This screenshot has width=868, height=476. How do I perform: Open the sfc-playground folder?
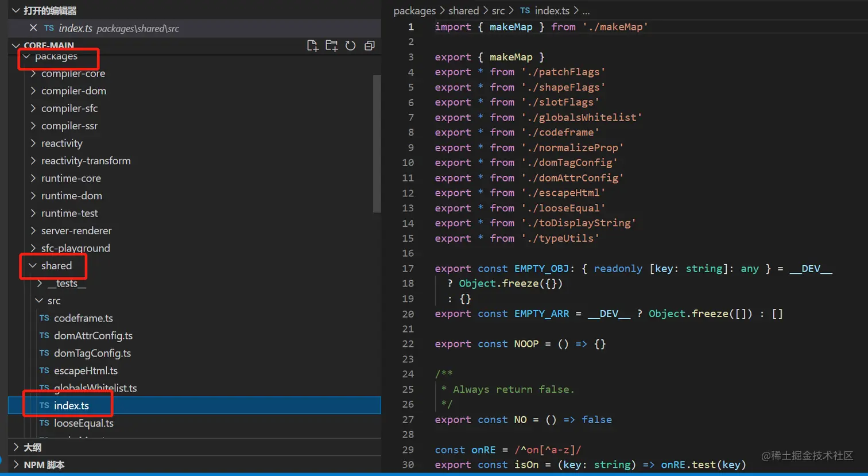[76, 248]
